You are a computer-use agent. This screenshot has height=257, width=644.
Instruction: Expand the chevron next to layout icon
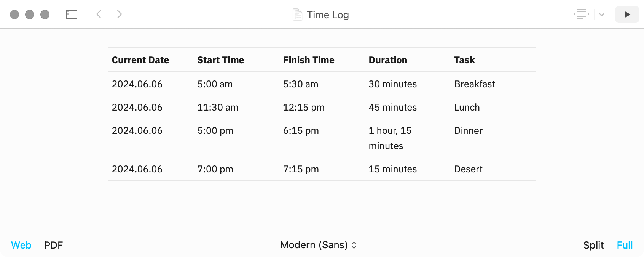(602, 15)
